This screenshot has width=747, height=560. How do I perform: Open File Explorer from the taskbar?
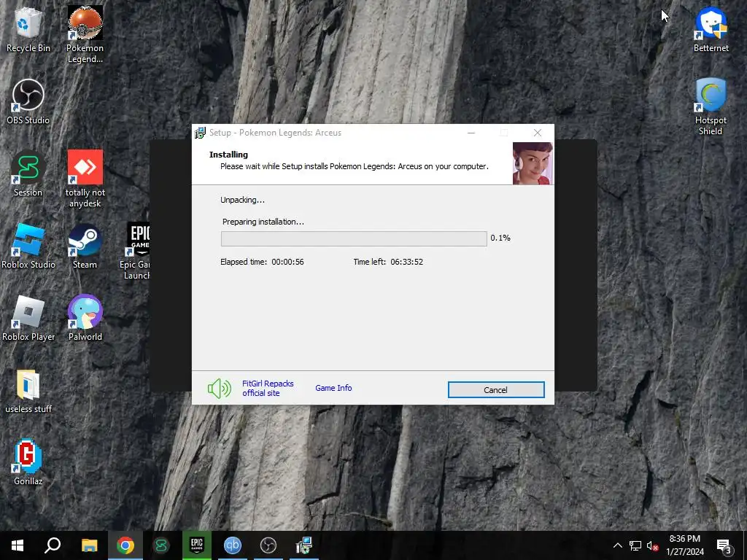coord(89,545)
